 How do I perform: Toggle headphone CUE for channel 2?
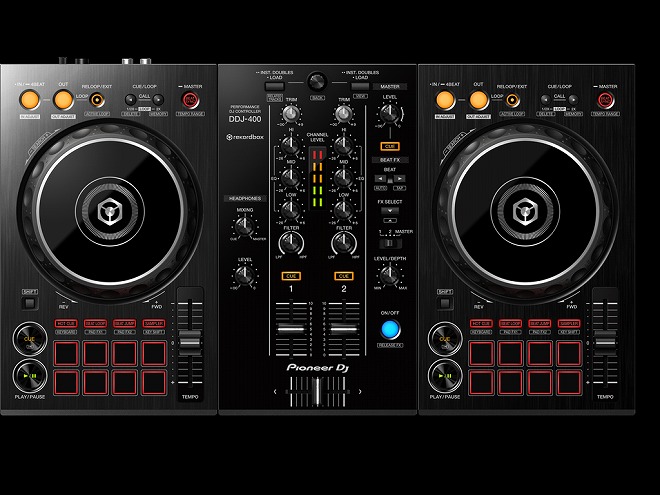pos(344,276)
